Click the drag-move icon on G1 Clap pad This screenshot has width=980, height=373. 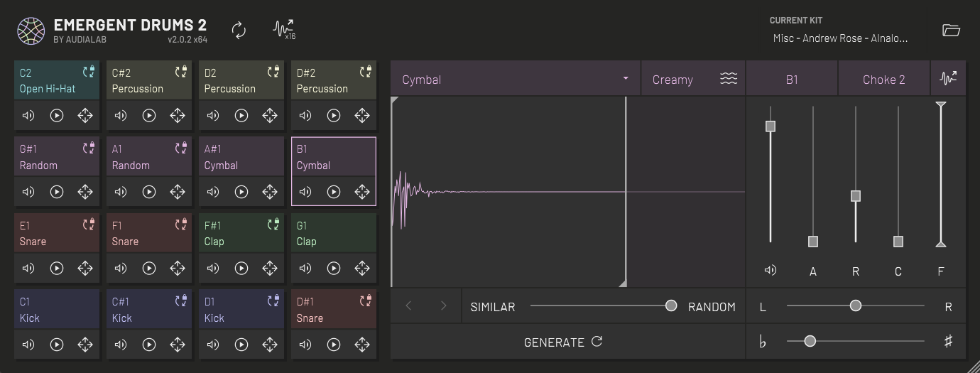click(362, 269)
